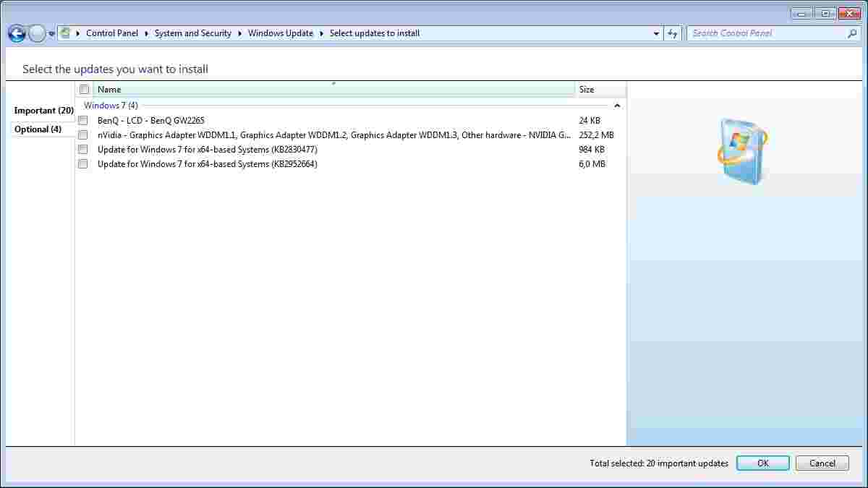Toggle the select-all checkbox beside Name header
Image resolution: width=868 pixels, height=488 pixels.
85,90
